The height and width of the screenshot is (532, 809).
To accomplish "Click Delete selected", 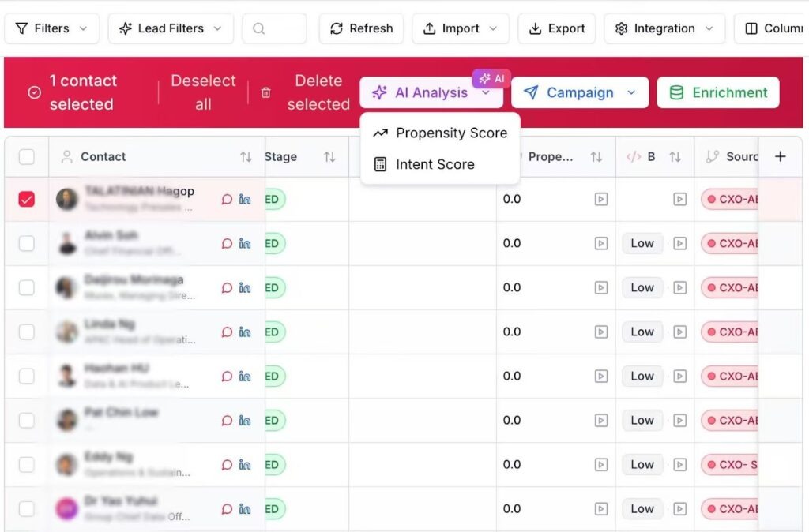I will tap(318, 92).
